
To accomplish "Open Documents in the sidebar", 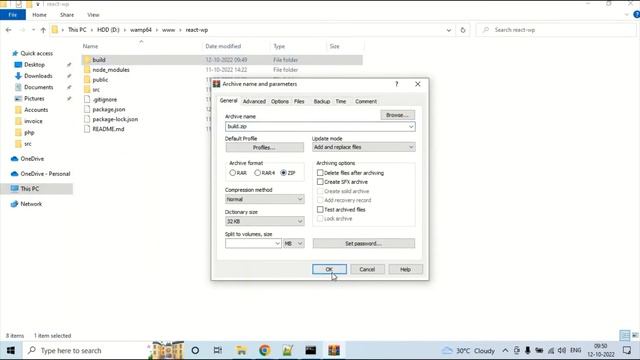I will pos(38,87).
